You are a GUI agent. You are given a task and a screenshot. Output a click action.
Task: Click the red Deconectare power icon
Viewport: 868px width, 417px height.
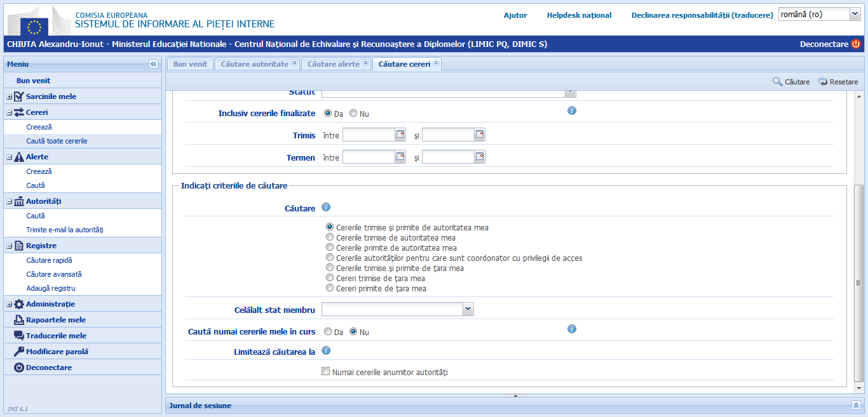[856, 44]
